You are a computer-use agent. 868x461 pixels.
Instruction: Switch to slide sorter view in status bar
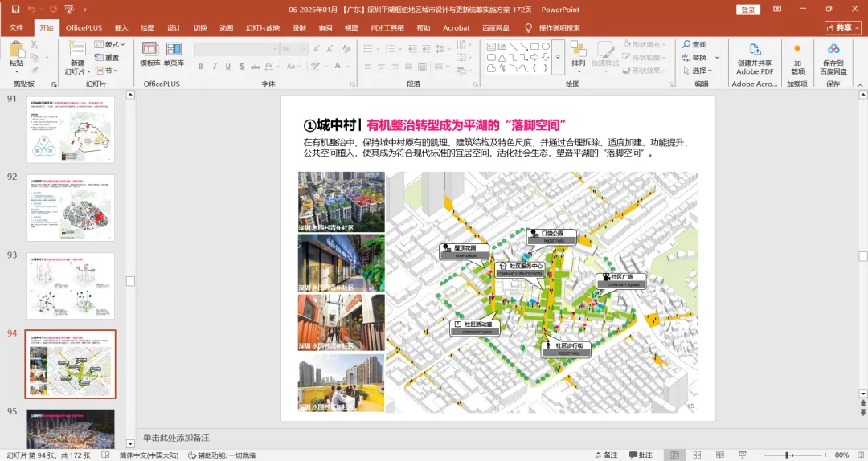pos(697,455)
